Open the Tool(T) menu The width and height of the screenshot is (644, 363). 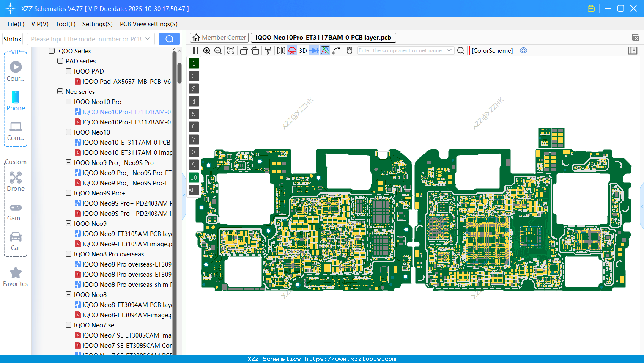click(65, 24)
